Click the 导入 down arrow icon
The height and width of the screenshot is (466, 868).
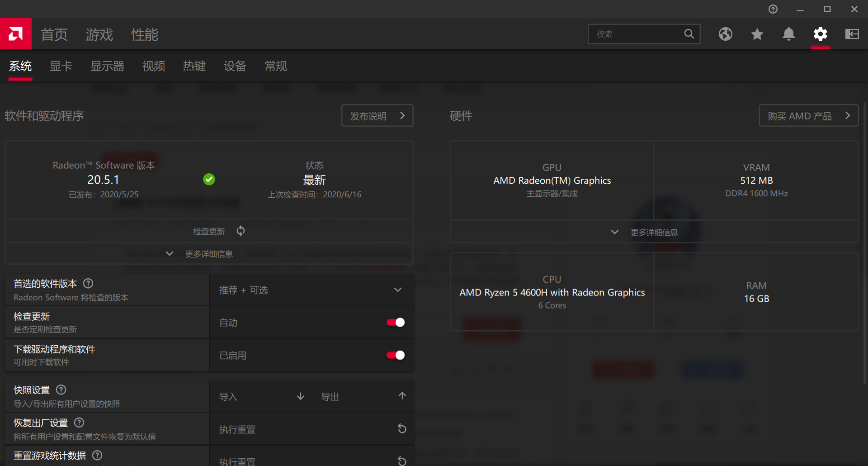coord(301,396)
